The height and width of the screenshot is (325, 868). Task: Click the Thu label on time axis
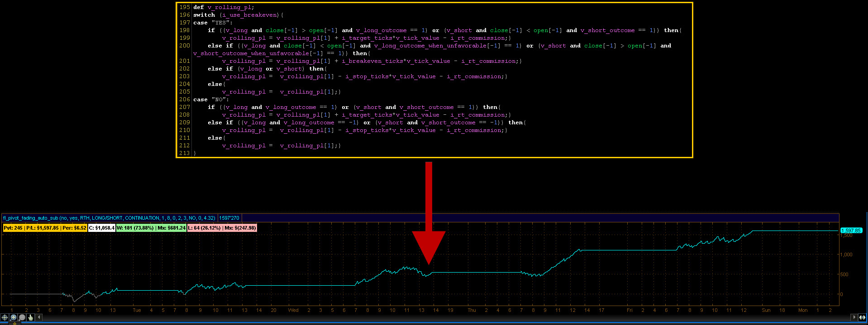[472, 310]
